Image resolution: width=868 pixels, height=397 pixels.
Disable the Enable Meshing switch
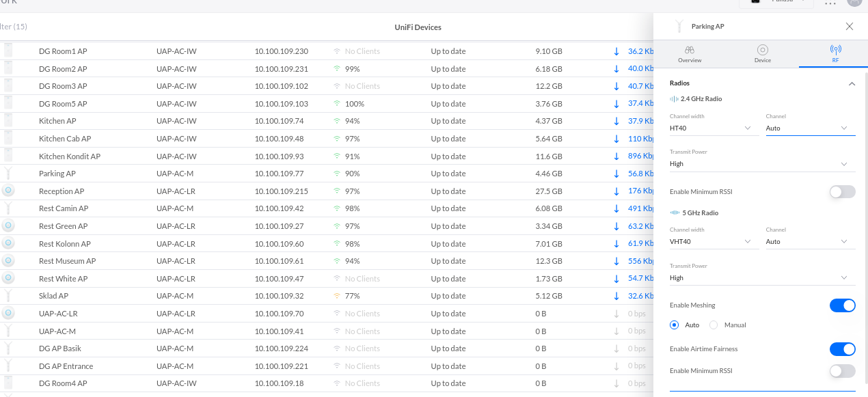tap(842, 305)
